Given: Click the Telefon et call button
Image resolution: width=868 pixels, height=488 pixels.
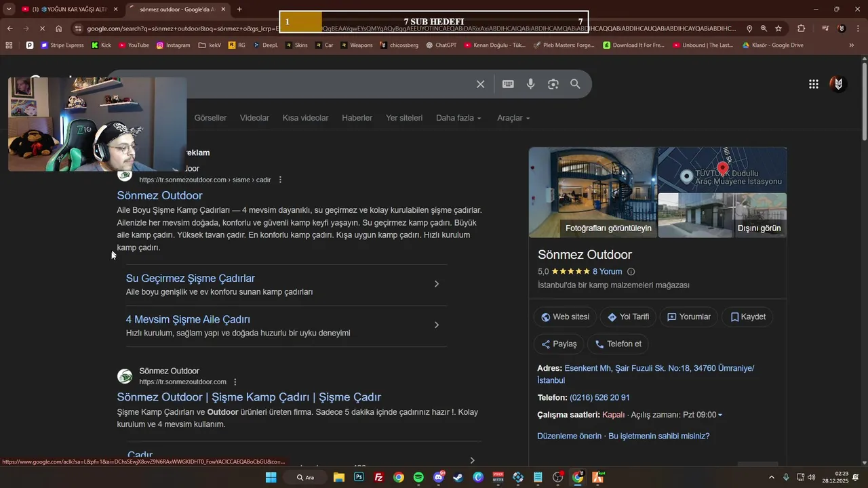Looking at the screenshot, I should coord(618,344).
